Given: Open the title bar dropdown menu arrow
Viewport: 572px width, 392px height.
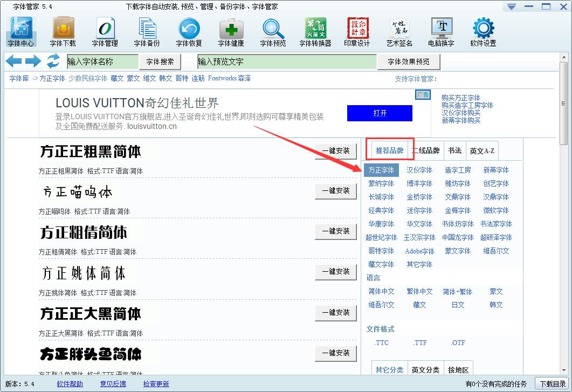Looking at the screenshot, I should pos(512,6).
